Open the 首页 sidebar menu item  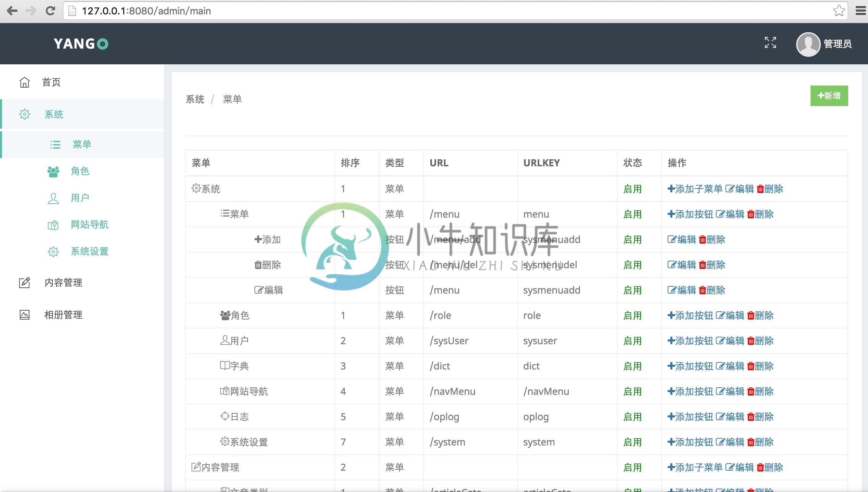click(x=82, y=82)
